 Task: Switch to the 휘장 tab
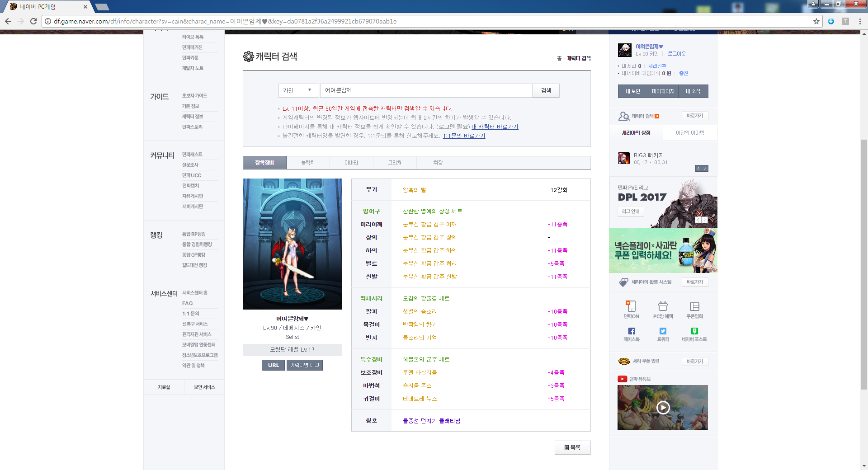pos(438,163)
